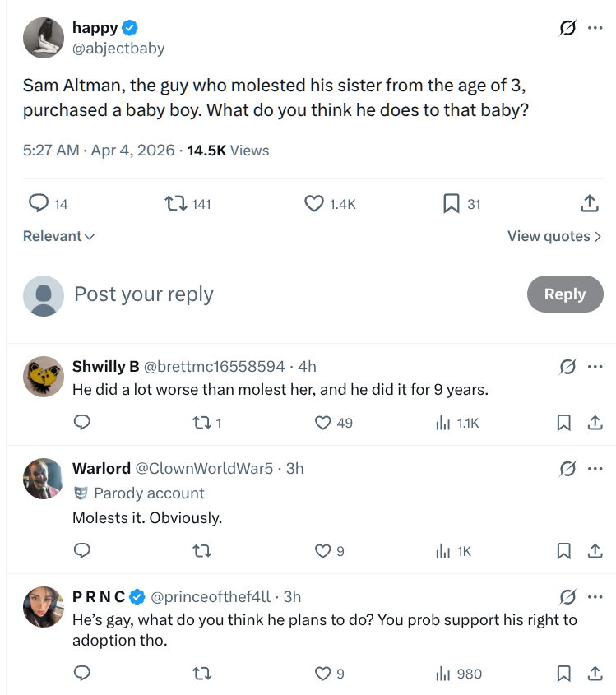Open view stats showing 980 on last reply

pos(442,674)
